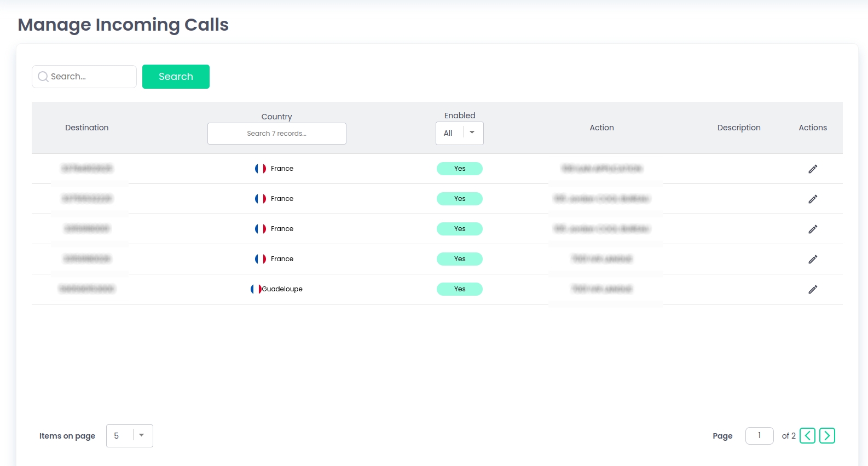Image resolution: width=868 pixels, height=466 pixels.
Task: Click the edit pencil for the fourth France row
Action: click(x=813, y=259)
